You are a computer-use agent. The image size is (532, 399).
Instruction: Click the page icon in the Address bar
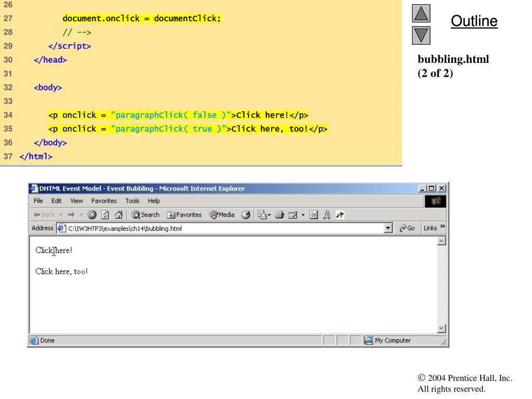pos(61,229)
